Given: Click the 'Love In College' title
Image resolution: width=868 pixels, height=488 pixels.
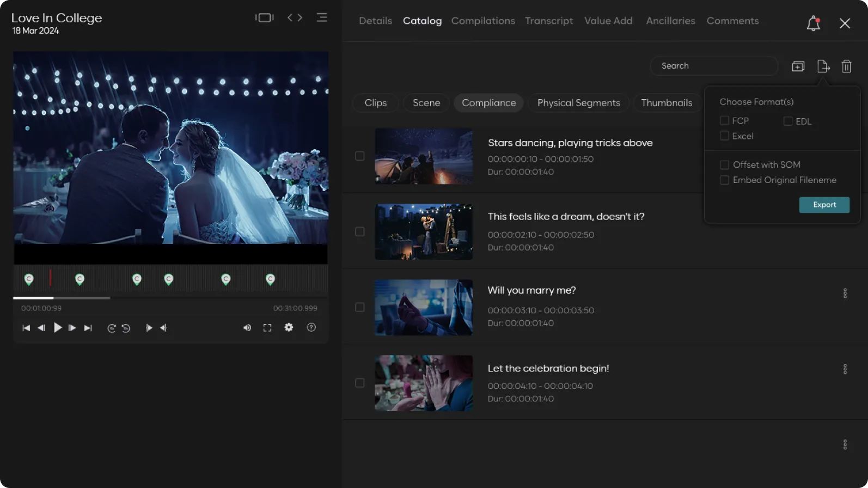Looking at the screenshot, I should [57, 18].
